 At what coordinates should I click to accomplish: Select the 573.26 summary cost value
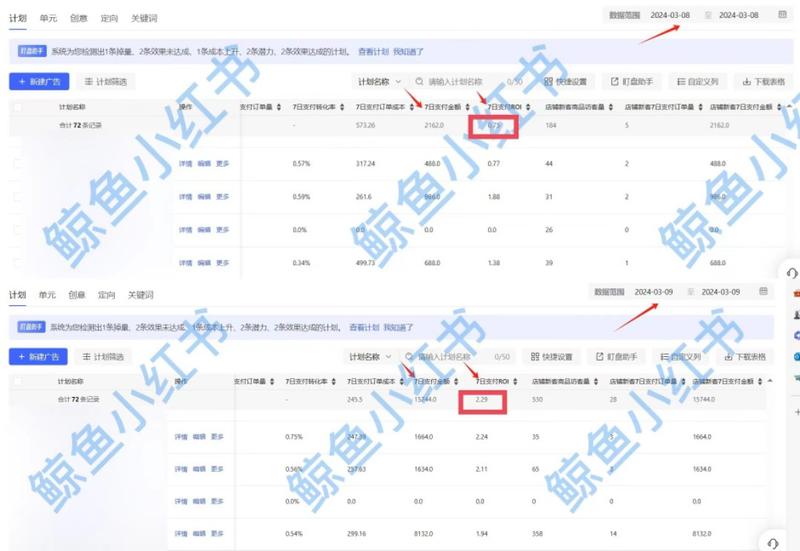pyautogui.click(x=365, y=125)
